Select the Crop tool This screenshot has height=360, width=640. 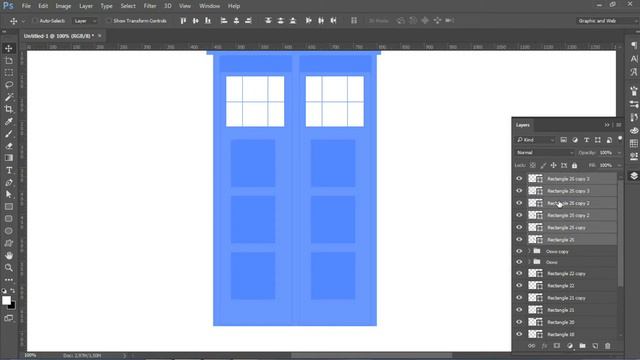pyautogui.click(x=9, y=109)
